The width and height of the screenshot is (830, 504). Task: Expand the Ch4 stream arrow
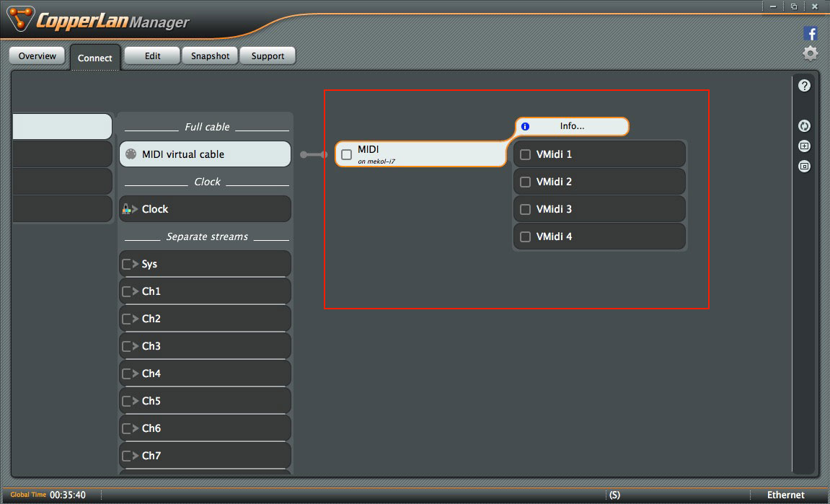pyautogui.click(x=135, y=373)
